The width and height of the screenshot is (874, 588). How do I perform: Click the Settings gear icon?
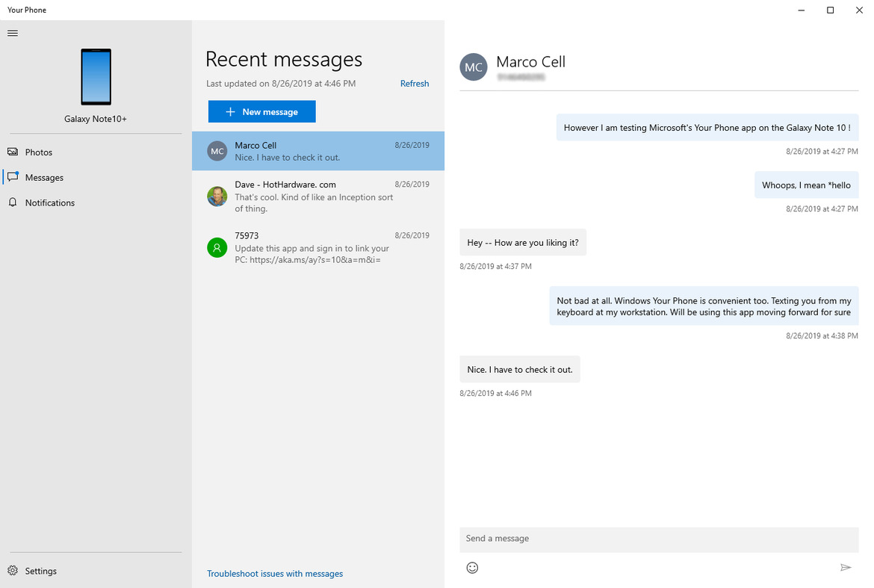(13, 570)
